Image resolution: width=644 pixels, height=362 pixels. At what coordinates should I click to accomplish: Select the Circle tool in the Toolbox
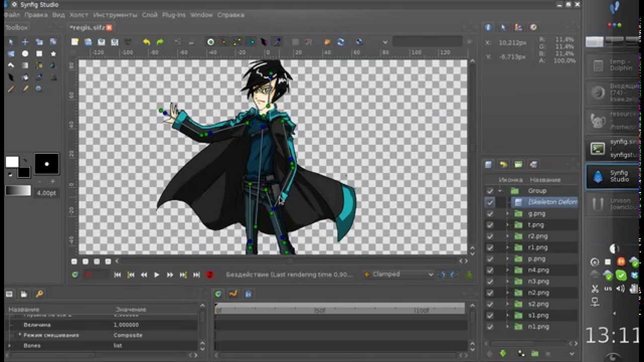(25, 53)
